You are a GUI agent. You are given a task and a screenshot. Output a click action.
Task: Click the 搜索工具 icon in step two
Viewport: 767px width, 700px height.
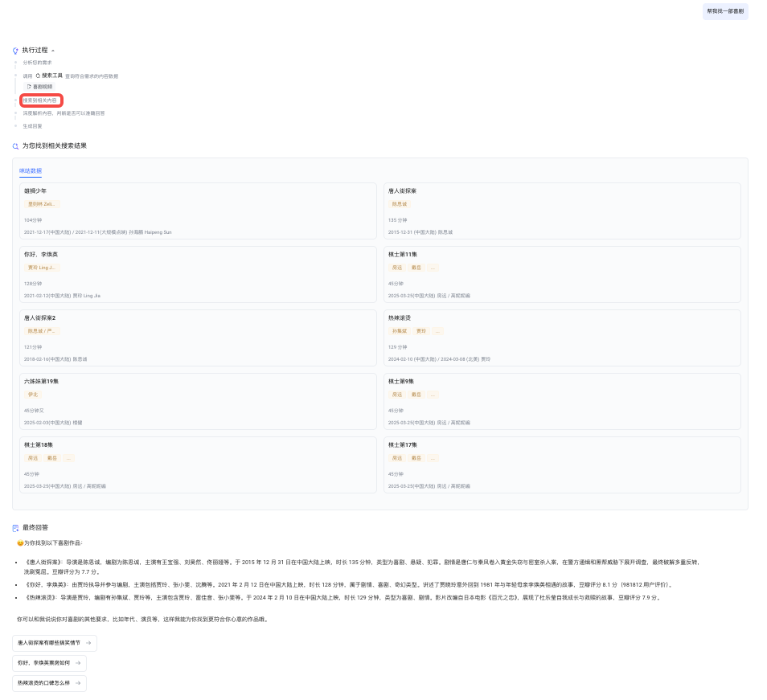coord(38,76)
